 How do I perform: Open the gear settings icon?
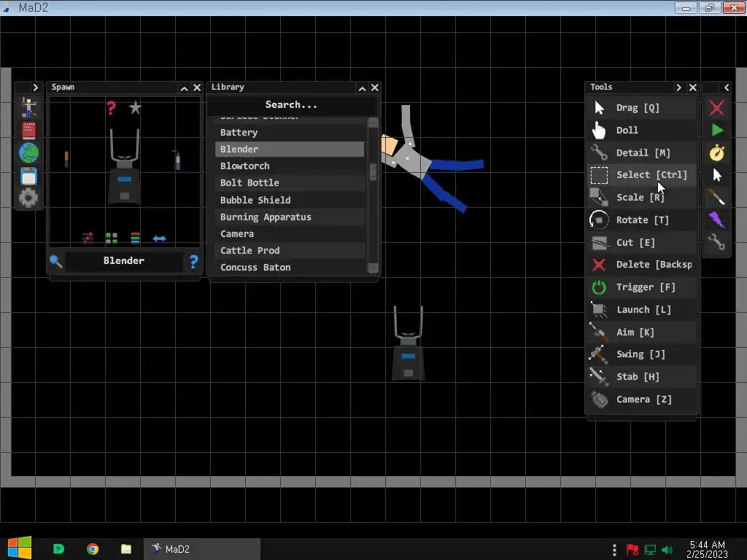click(28, 198)
